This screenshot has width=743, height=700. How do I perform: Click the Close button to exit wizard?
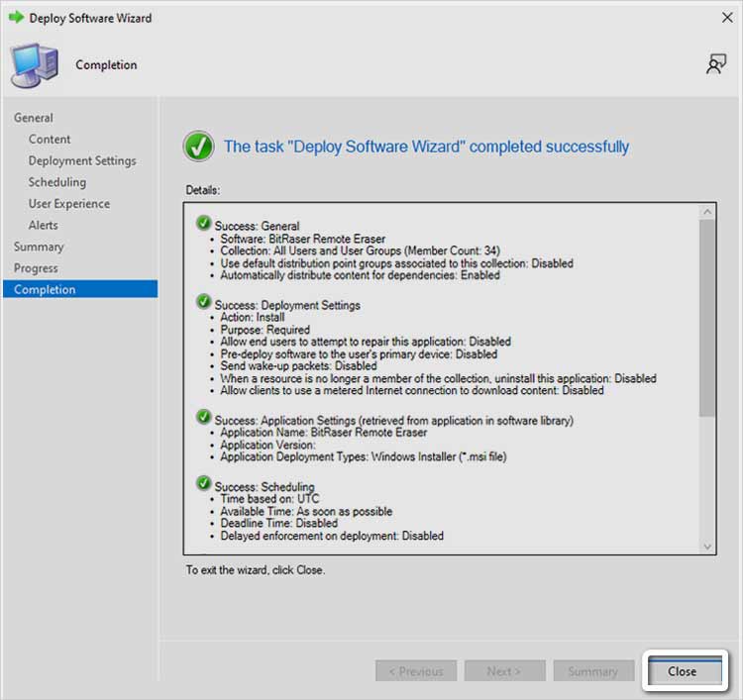point(685,670)
